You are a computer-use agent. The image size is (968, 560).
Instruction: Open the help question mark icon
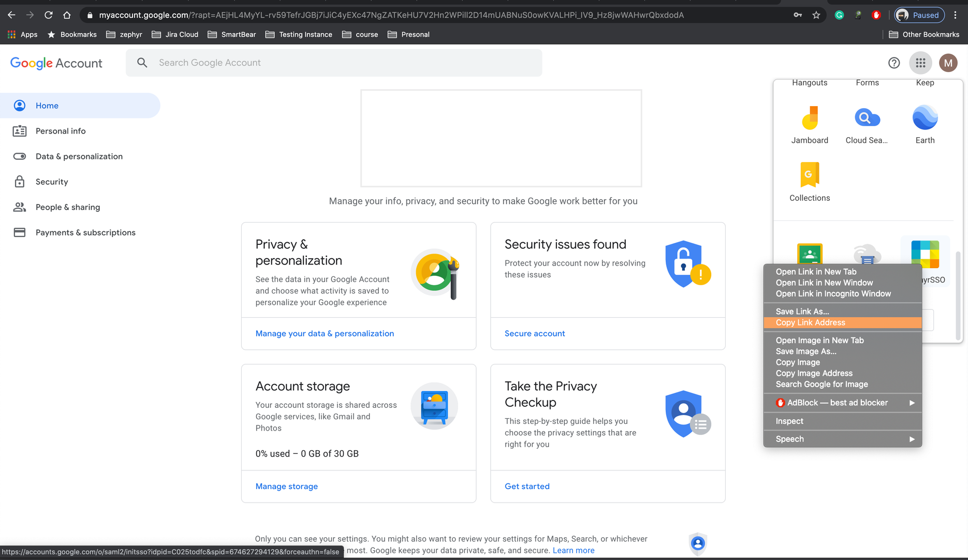894,63
